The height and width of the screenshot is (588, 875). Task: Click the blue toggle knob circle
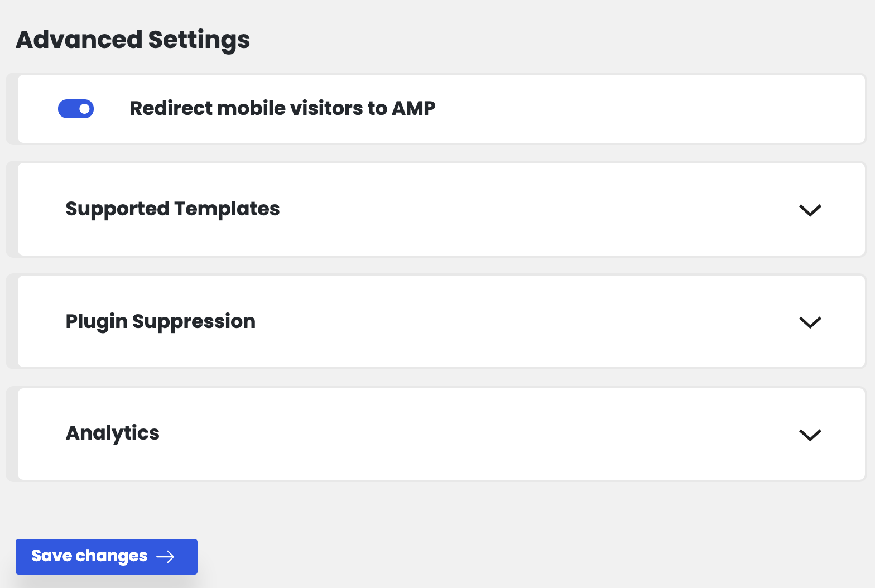click(83, 108)
